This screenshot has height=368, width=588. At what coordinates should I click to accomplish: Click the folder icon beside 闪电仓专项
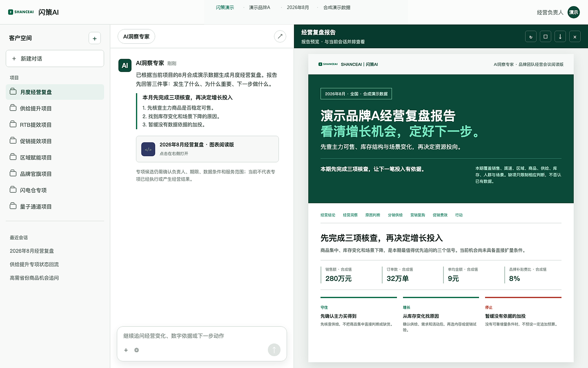click(13, 190)
